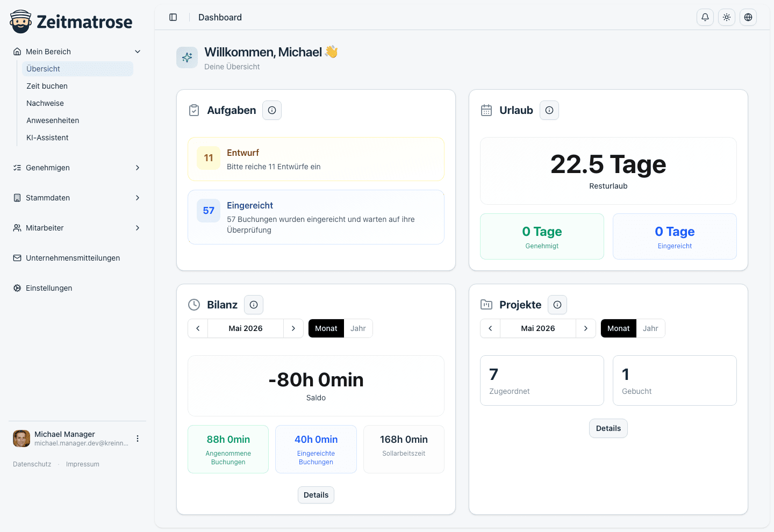Screen dimensions: 774x532
Task: Click the 88h Angenommene Buchungen tile
Action: coord(228,449)
